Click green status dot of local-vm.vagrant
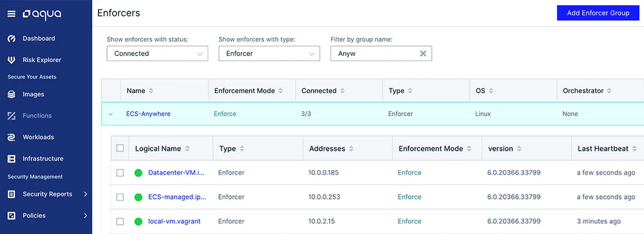644x234 pixels. [139, 222]
